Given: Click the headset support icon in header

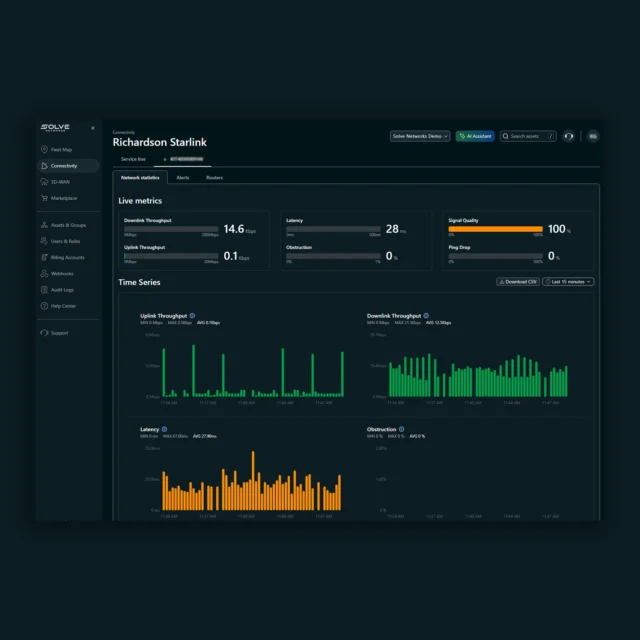Looking at the screenshot, I should tap(569, 136).
